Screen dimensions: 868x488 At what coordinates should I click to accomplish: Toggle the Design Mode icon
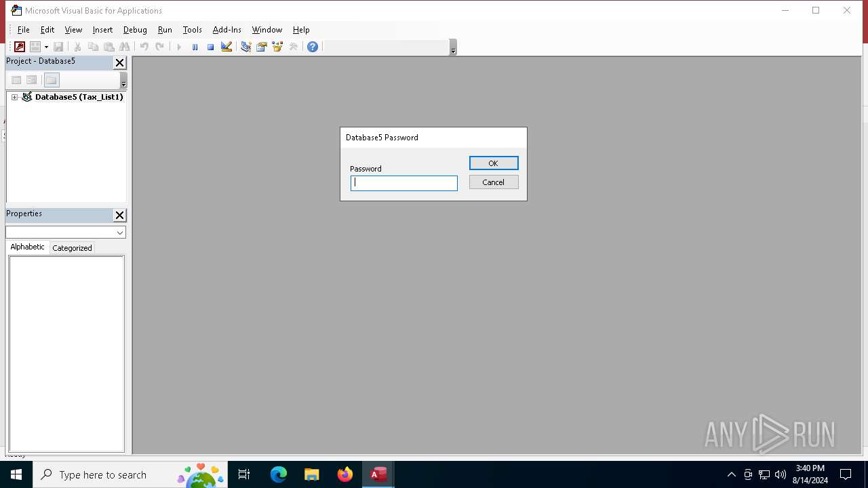click(226, 47)
